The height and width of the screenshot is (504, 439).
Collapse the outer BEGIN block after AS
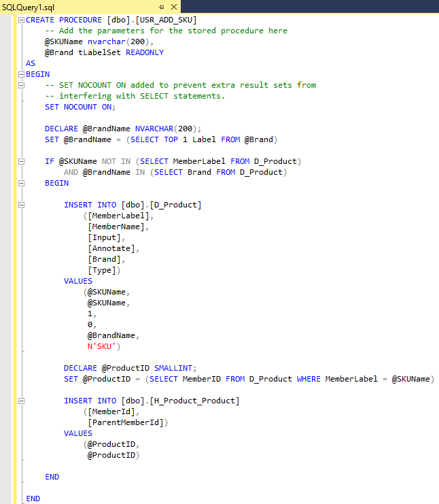(21, 74)
